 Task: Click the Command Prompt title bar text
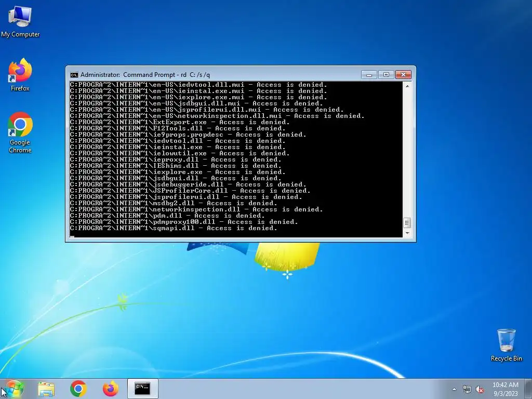click(x=145, y=75)
